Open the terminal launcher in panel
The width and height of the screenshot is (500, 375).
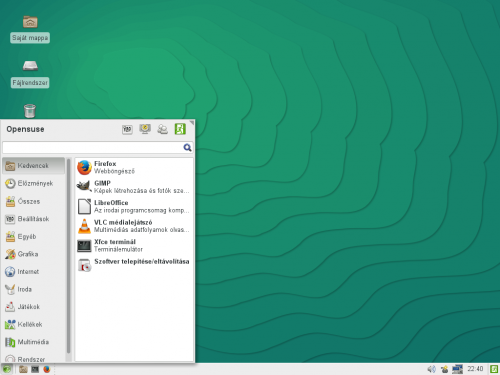[35, 369]
